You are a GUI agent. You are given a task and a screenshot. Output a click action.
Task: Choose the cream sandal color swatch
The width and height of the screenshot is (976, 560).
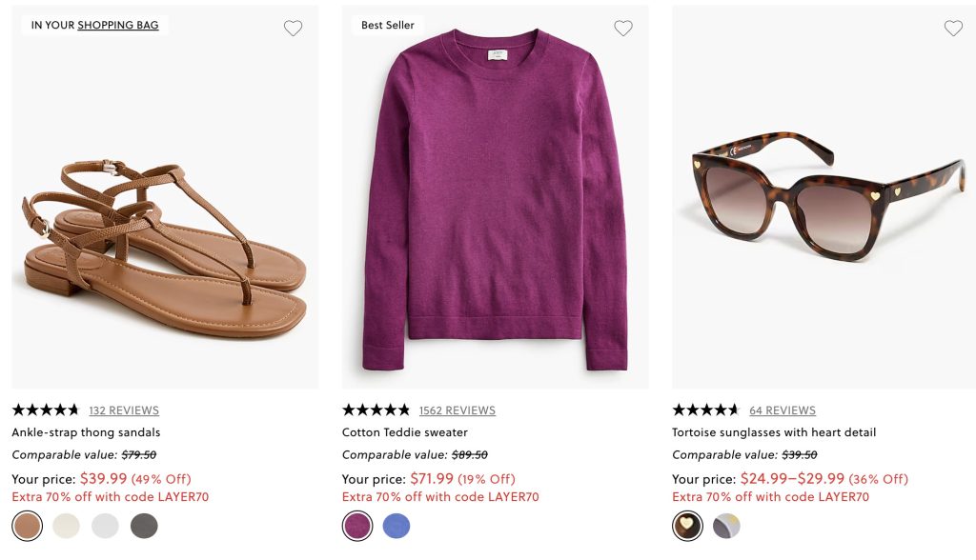66,526
